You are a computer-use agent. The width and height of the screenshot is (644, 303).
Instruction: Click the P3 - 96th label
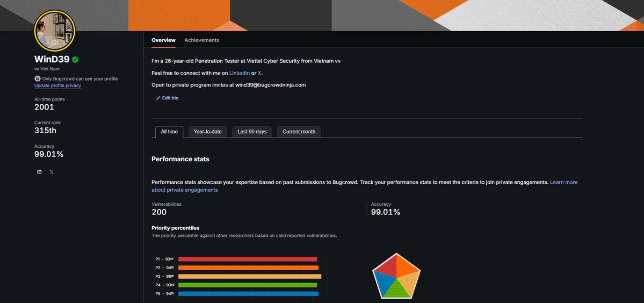coord(164,276)
